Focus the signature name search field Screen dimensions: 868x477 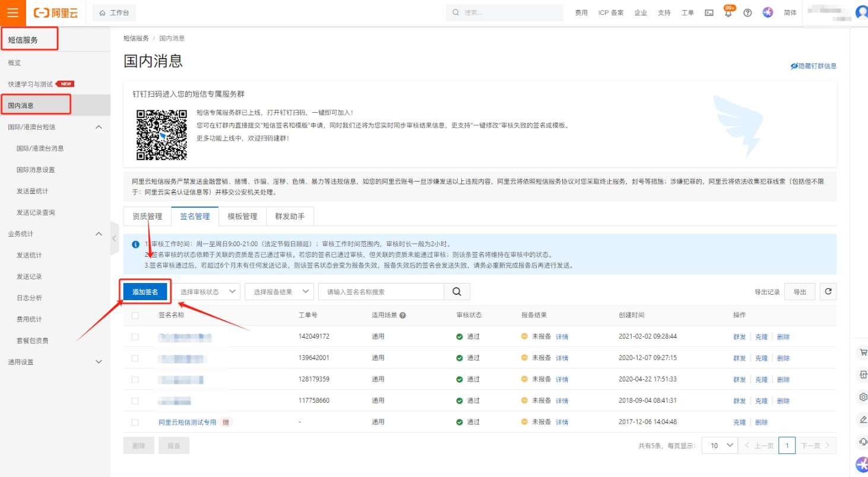381,291
